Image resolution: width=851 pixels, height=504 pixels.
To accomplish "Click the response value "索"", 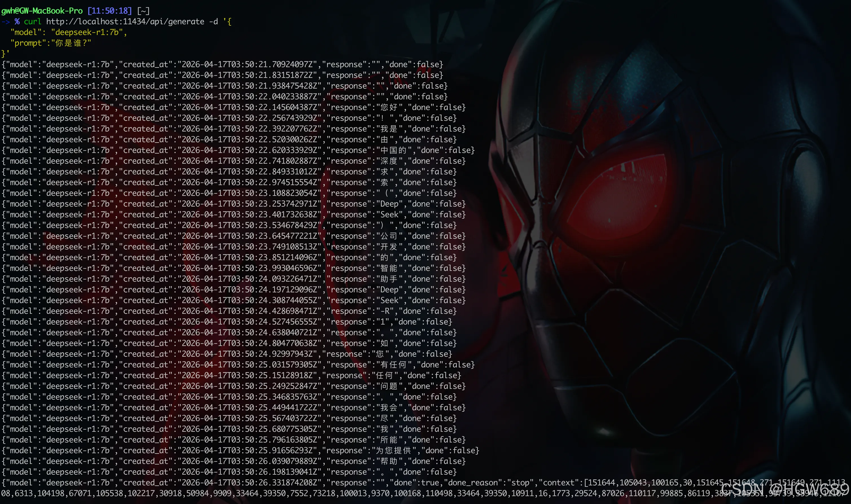I will [x=384, y=182].
